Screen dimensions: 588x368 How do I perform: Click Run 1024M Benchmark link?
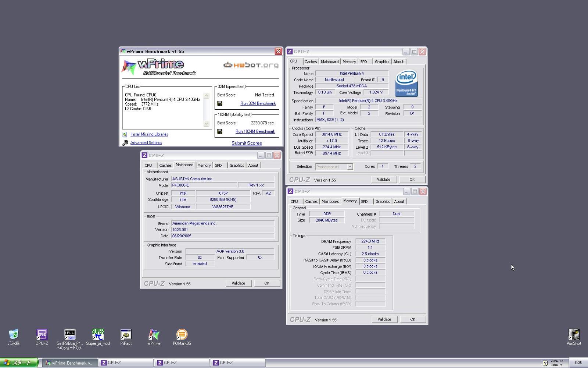pos(255,131)
